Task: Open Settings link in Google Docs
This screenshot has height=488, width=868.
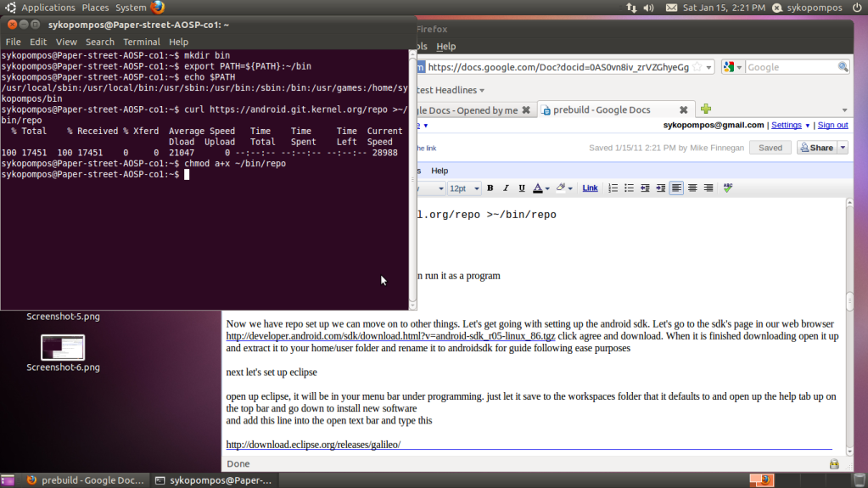Action: point(786,126)
